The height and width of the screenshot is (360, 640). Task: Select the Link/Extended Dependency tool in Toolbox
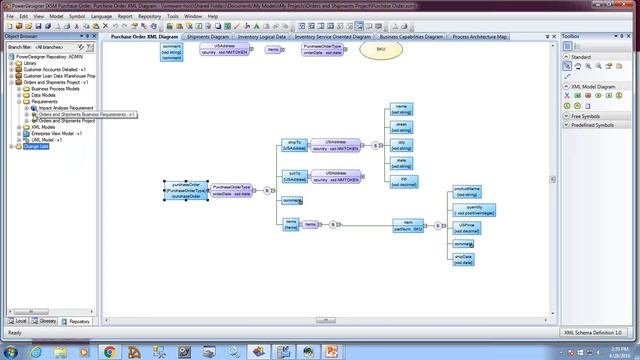(x=567, y=76)
